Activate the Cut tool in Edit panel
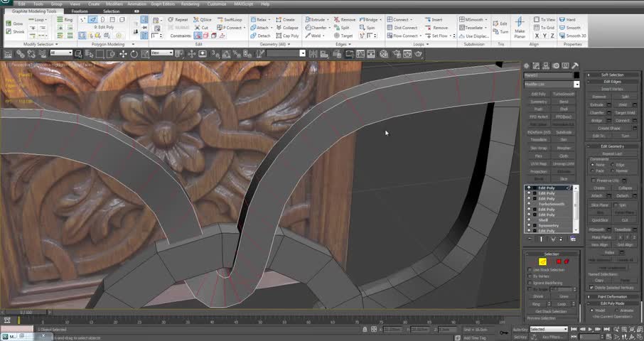 pos(203,28)
